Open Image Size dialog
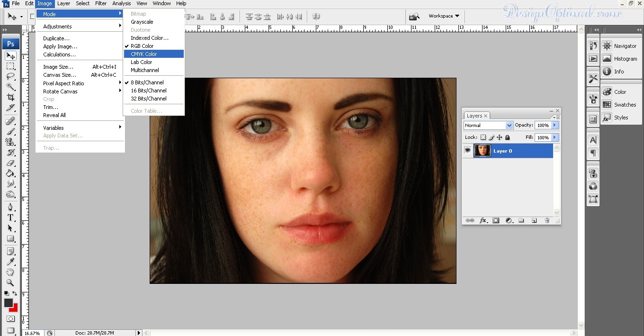This screenshot has height=336, width=644. (80, 67)
